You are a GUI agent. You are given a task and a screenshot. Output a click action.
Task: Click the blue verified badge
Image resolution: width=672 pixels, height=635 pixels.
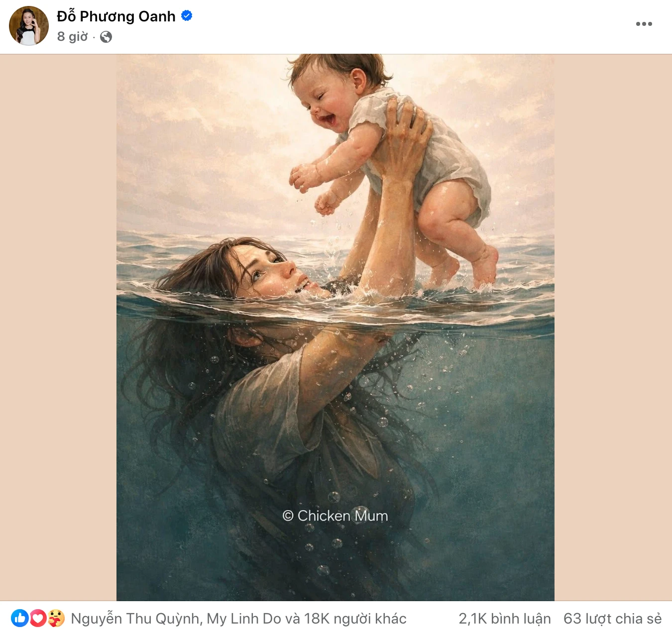click(187, 16)
